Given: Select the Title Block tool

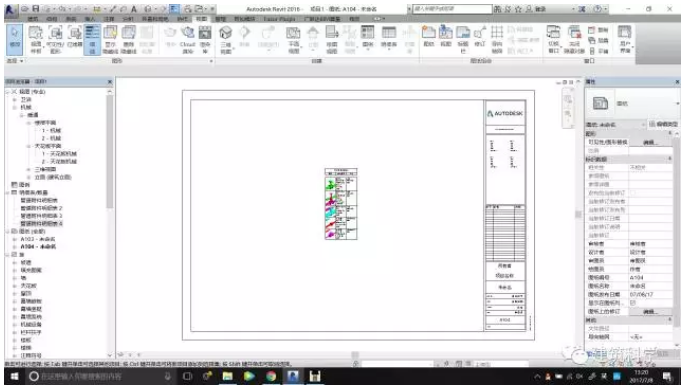Looking at the screenshot, I should (463, 39).
